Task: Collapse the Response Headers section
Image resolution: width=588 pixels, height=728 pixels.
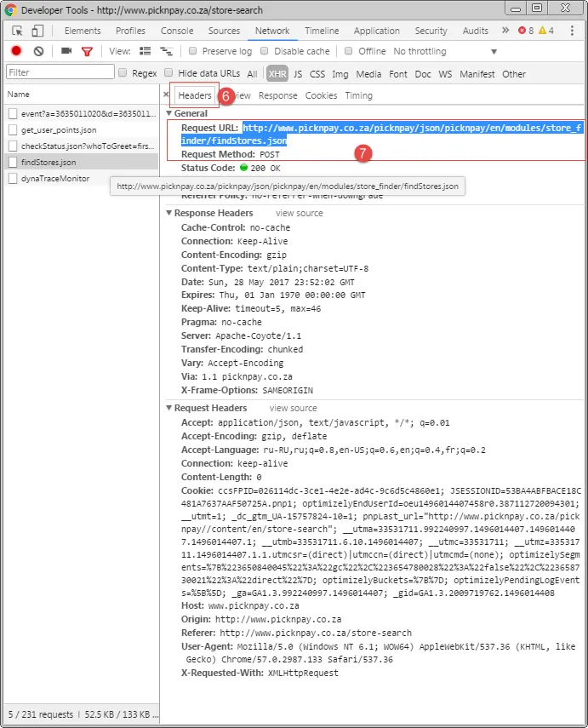Action: click(x=169, y=213)
